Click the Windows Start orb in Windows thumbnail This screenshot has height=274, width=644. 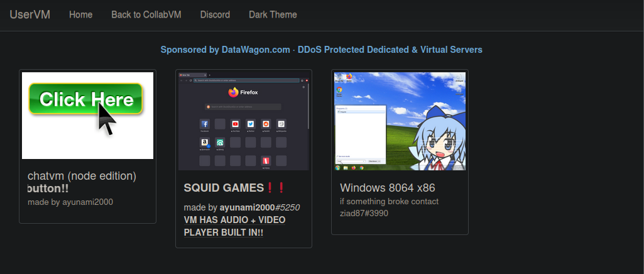338,168
